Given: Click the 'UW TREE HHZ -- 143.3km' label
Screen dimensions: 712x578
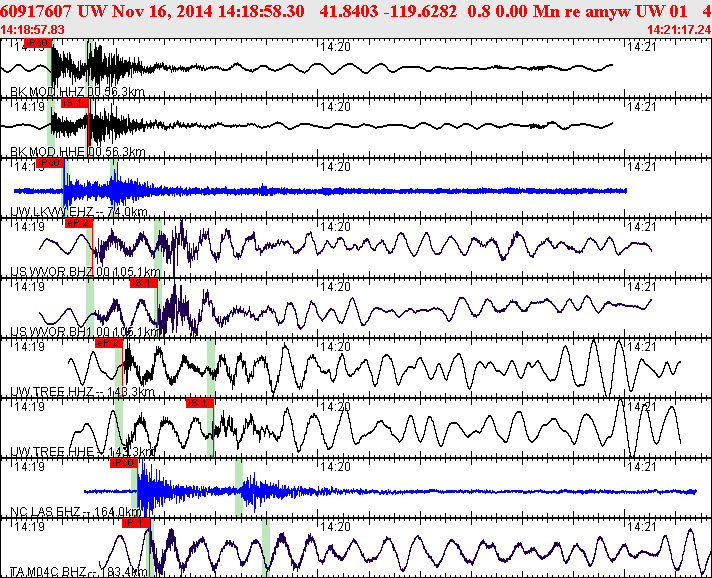Looking at the screenshot, I should tap(82, 392).
